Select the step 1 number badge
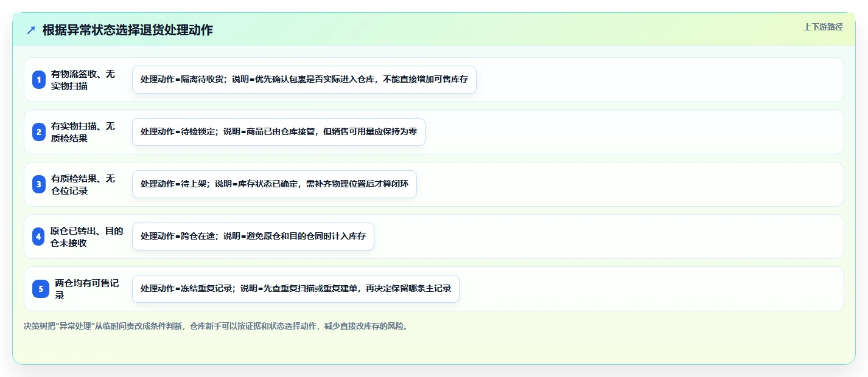The height and width of the screenshot is (377, 868). point(39,80)
